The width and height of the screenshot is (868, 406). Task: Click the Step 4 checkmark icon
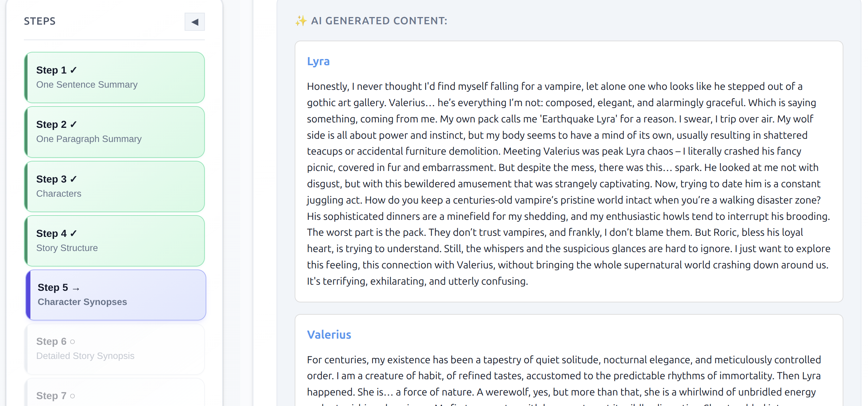pyautogui.click(x=73, y=233)
